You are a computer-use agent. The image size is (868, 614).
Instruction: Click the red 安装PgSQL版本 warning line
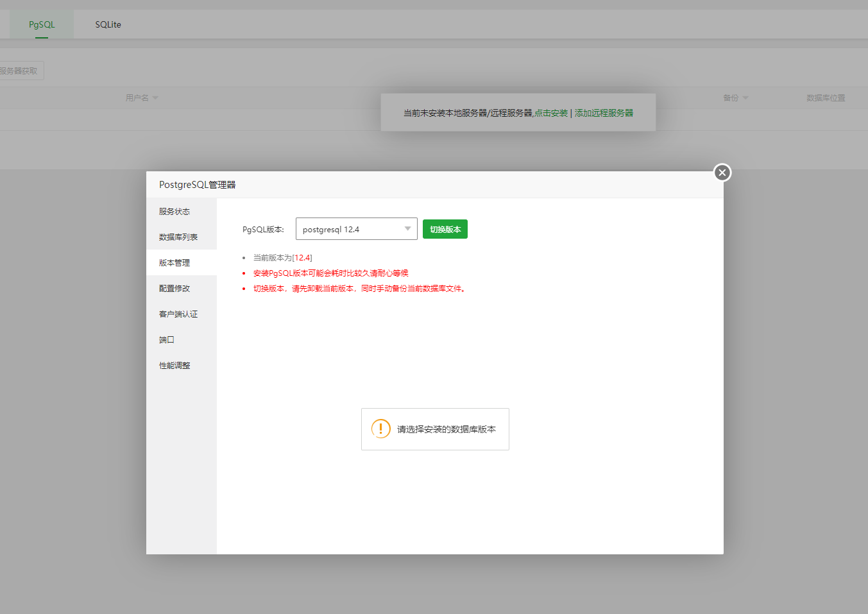(x=331, y=273)
